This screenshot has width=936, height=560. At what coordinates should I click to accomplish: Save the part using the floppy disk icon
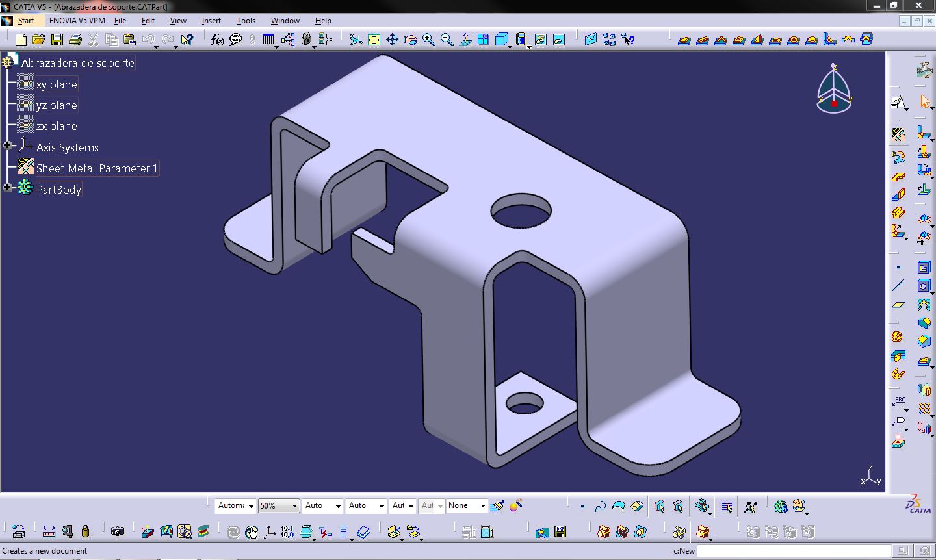57,40
